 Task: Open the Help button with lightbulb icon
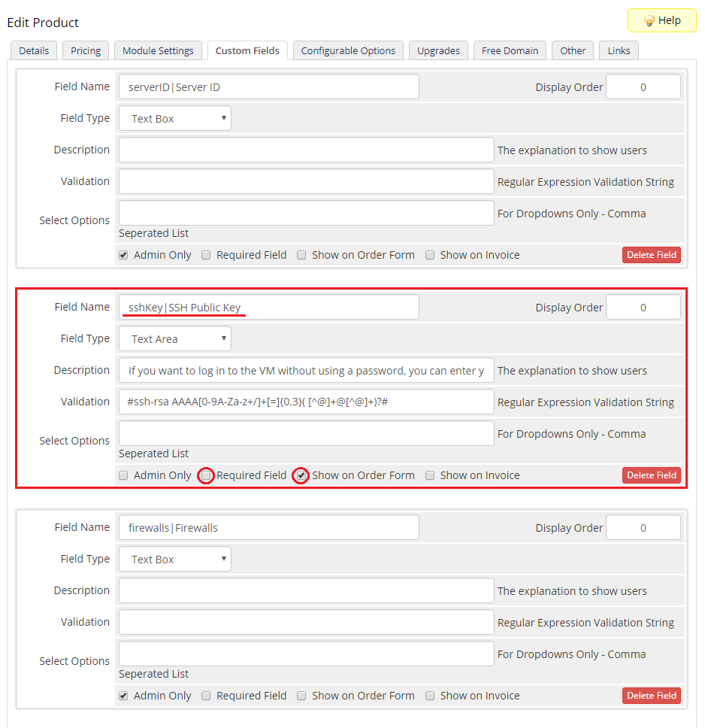pos(662,20)
